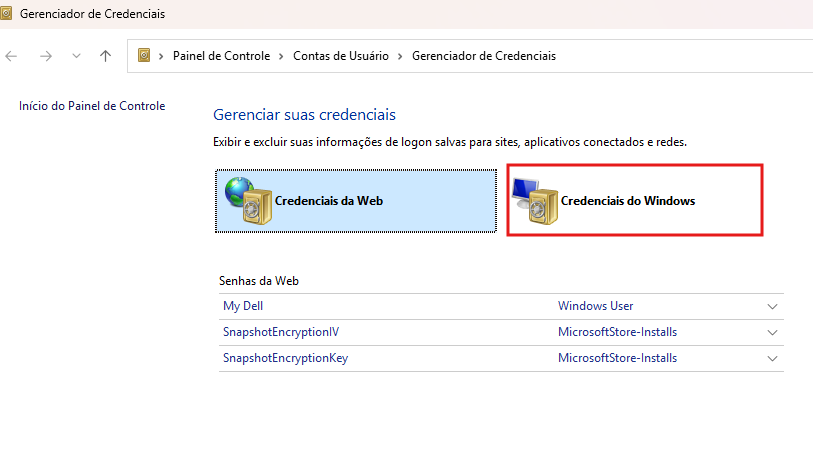Viewport: 813px width, 468px height.
Task: Click the Windows User credential label
Action: (595, 306)
